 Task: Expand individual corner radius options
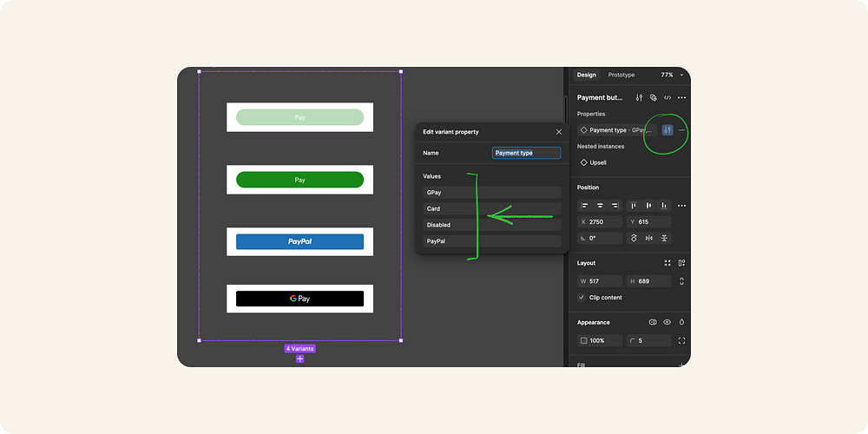[681, 340]
